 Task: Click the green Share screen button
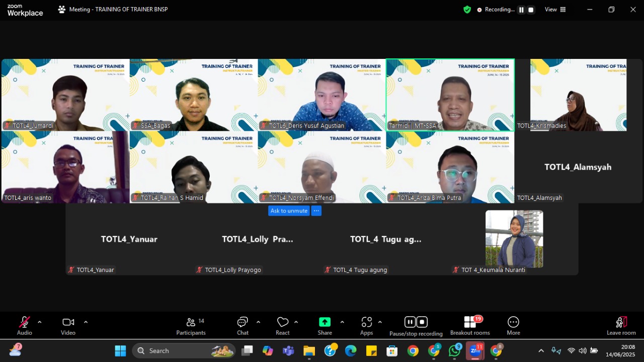pos(325,322)
